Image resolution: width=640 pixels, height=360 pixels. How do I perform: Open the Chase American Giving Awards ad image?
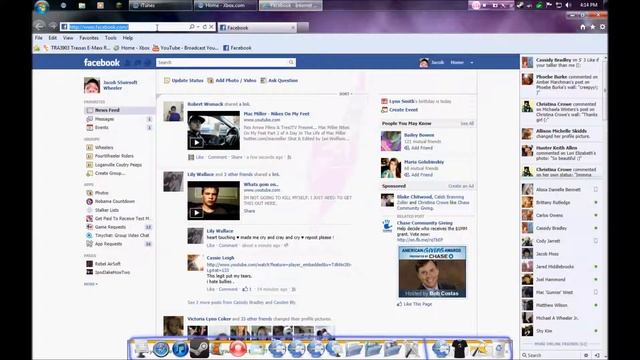432,272
